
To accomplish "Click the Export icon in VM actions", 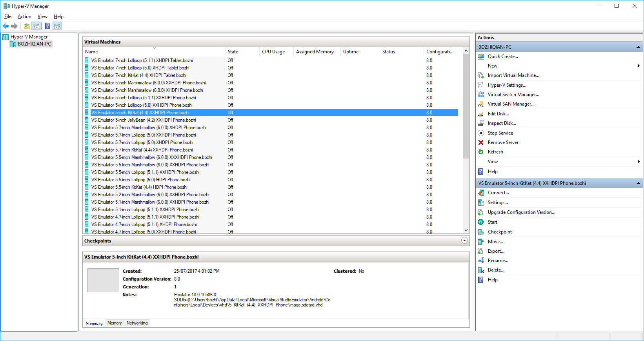I will 481,251.
